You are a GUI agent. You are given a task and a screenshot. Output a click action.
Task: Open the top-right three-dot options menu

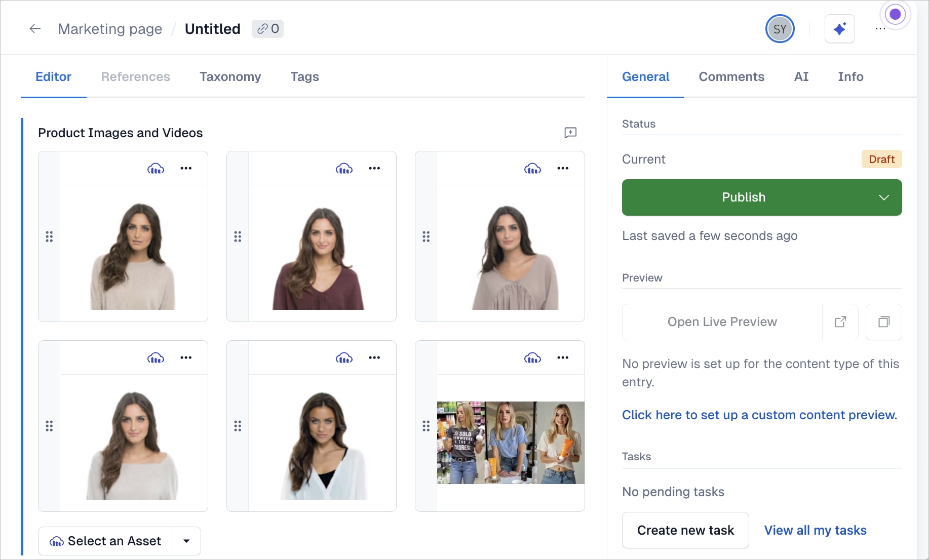click(880, 29)
